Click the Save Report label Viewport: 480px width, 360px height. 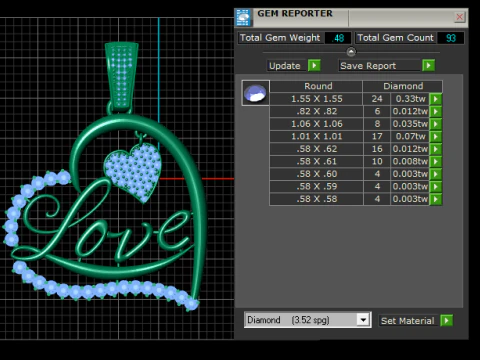coord(379,66)
